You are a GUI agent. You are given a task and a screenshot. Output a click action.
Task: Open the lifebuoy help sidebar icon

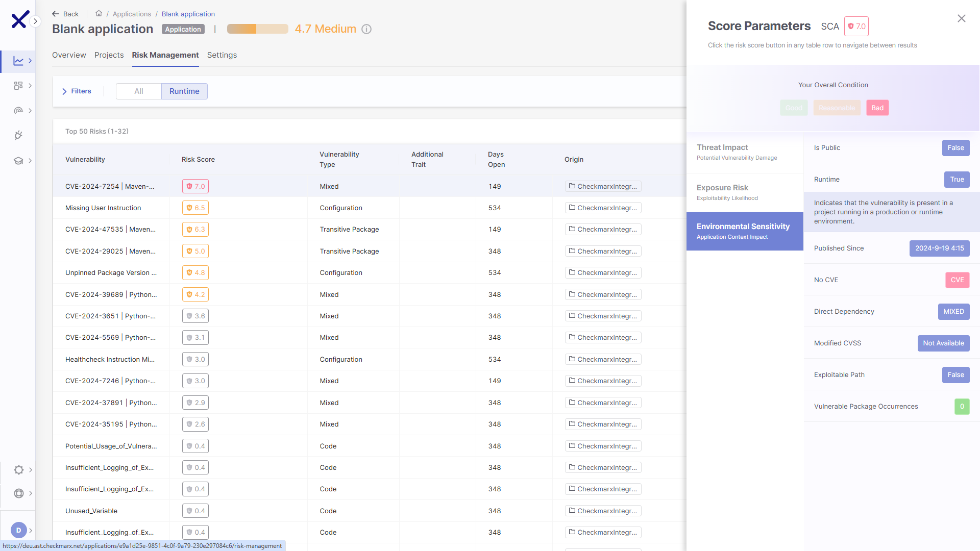tap(19, 493)
